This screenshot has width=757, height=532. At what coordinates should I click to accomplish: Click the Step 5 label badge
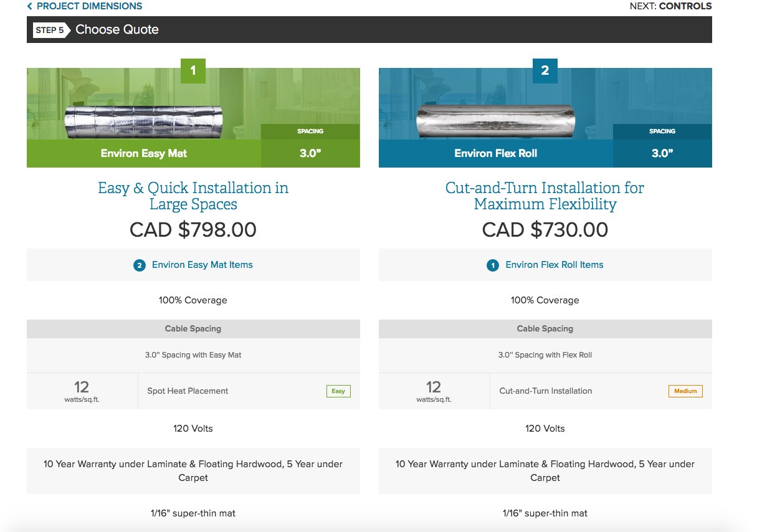pyautogui.click(x=50, y=30)
